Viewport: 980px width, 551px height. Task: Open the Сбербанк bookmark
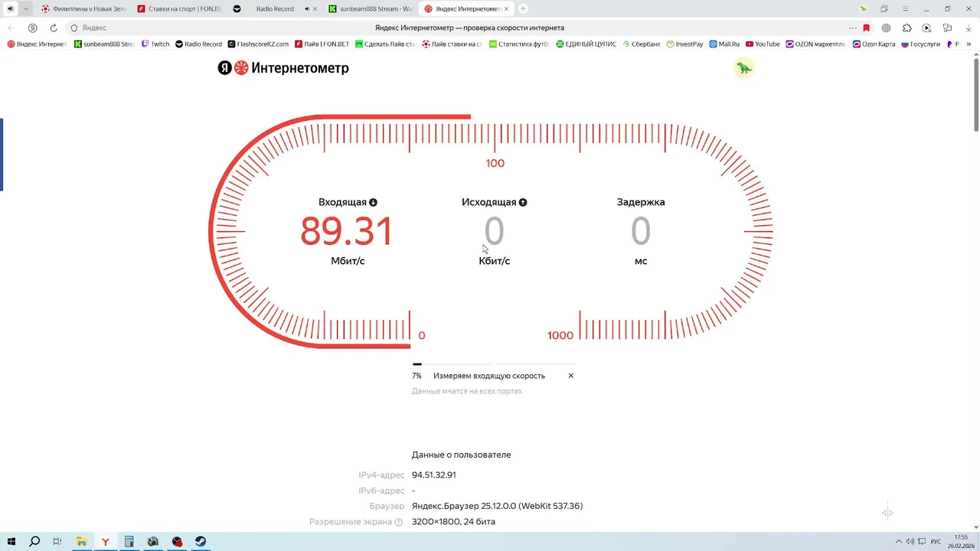tap(642, 44)
